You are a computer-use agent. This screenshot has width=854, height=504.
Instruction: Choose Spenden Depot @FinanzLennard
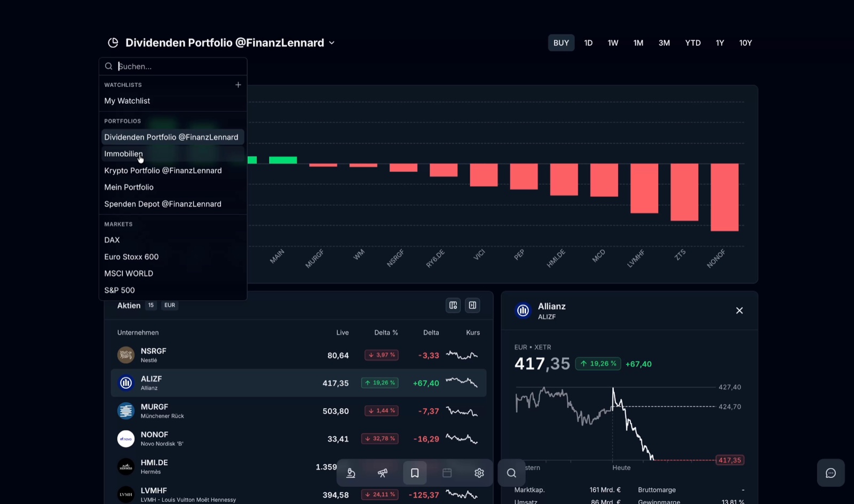(x=173, y=204)
